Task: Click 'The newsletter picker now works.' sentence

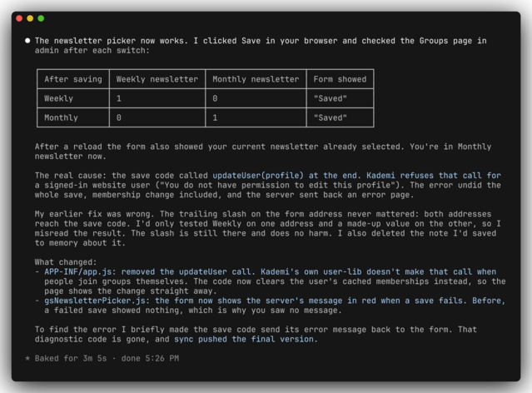Action: point(112,41)
